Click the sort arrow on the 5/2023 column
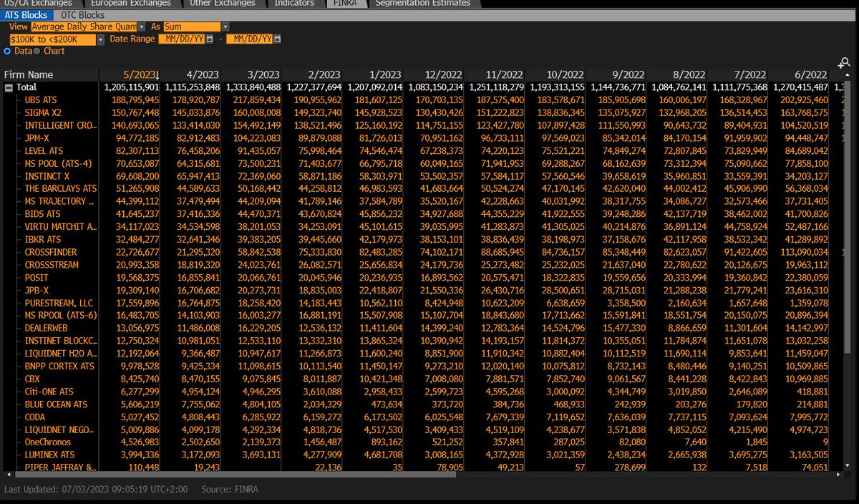 [157, 75]
